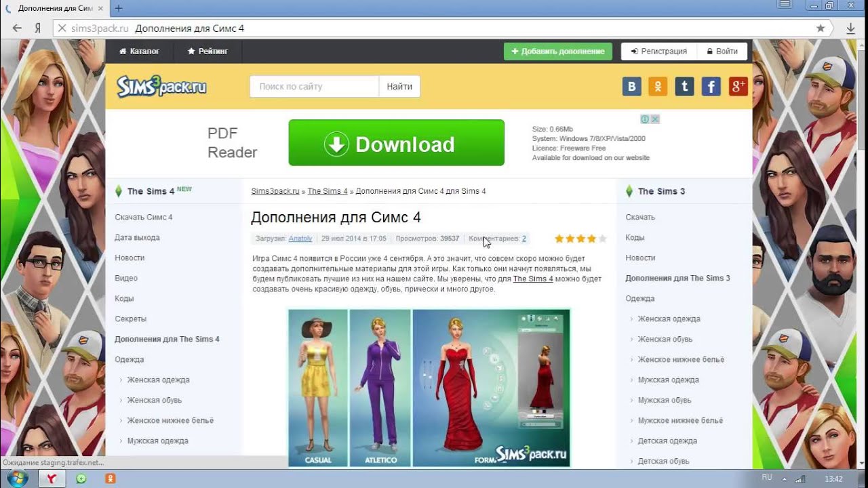Screen dimensions: 868x488
Task: Open Женская одежда under Sims 4 sidebar
Action: tap(158, 380)
